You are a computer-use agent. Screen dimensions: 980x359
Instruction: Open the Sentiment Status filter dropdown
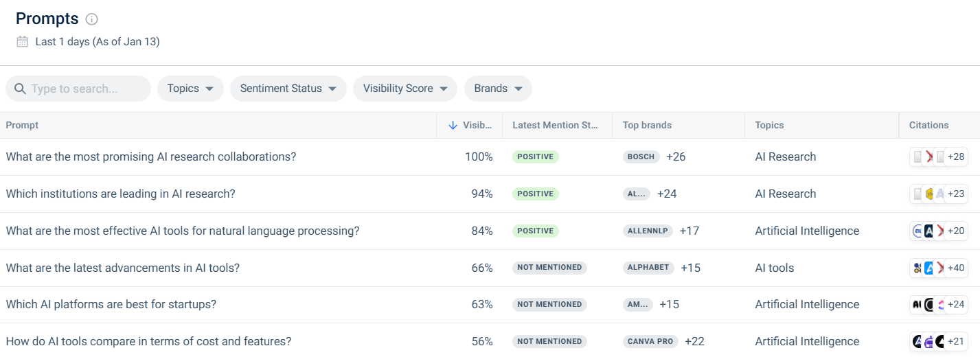tap(288, 89)
